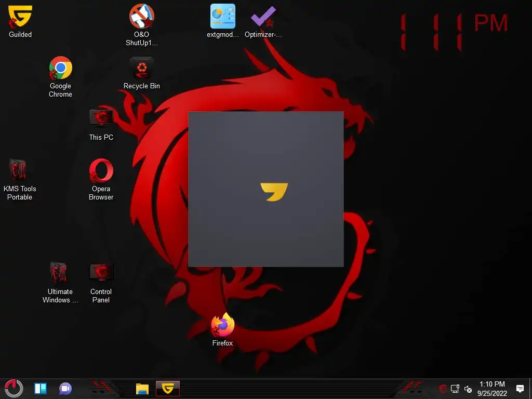Launch Google Chrome from the desktop
The width and height of the screenshot is (532, 399).
pos(60,77)
